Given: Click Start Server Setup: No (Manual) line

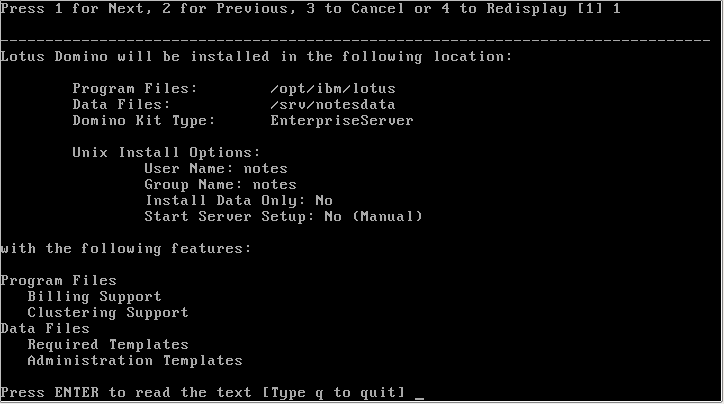Looking at the screenshot, I should (284, 217).
